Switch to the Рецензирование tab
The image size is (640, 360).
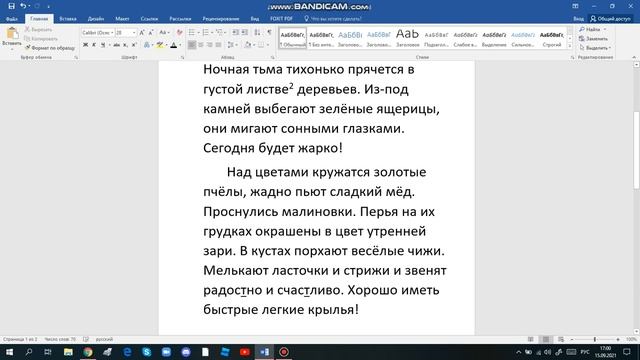(221, 19)
